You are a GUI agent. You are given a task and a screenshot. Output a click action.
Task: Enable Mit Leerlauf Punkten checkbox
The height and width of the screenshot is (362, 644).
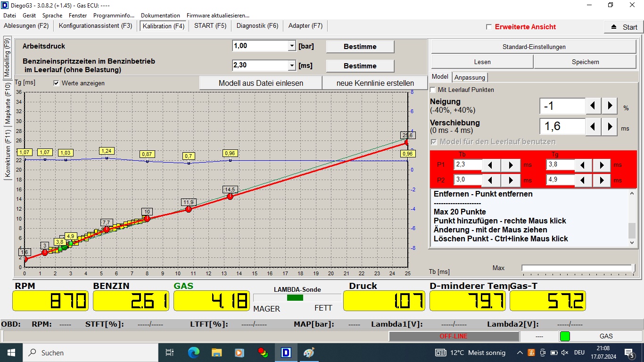point(433,90)
